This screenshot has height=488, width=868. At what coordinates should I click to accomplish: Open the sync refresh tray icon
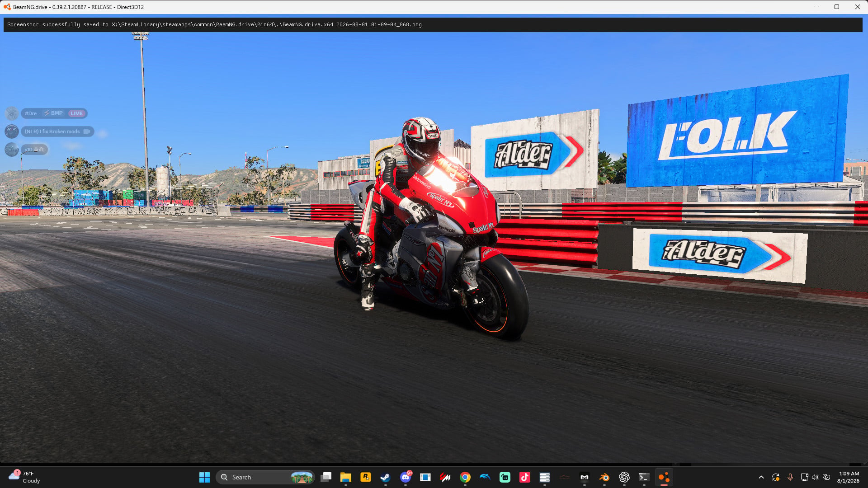(776, 477)
